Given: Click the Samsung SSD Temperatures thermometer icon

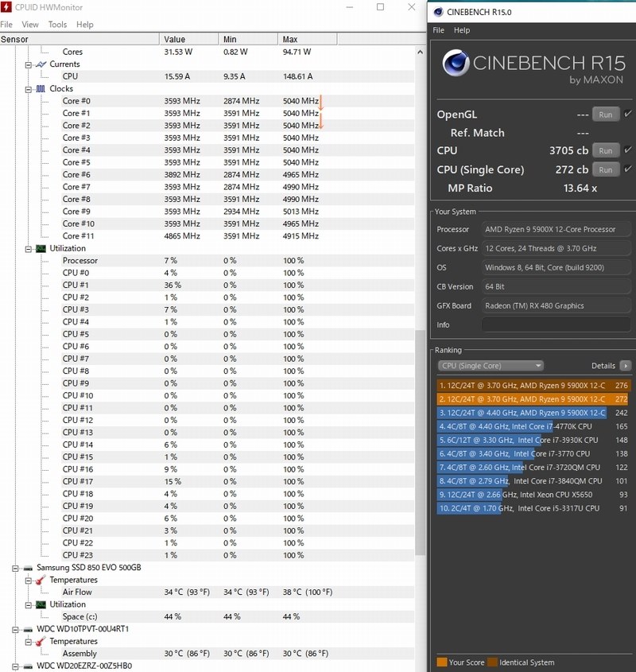Looking at the screenshot, I should (x=41, y=581).
